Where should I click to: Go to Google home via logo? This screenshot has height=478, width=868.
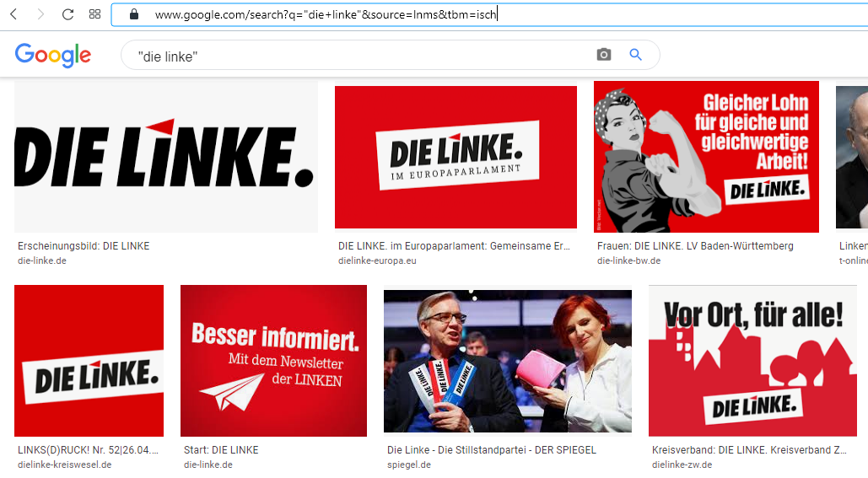tap(53, 56)
